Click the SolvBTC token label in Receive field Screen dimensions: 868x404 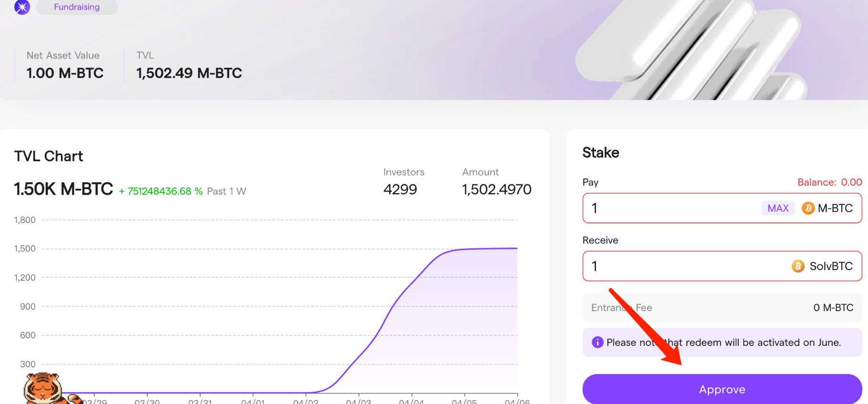coord(831,266)
